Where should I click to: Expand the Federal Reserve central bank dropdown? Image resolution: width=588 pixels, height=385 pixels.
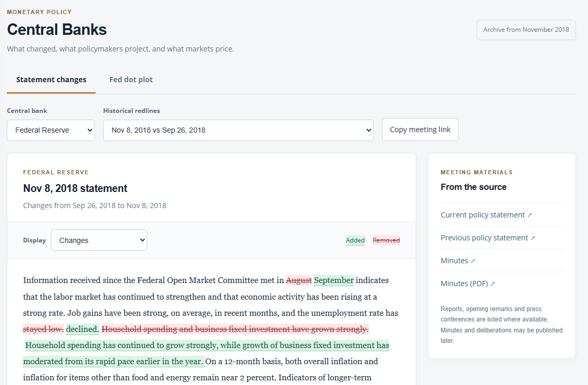(50, 130)
